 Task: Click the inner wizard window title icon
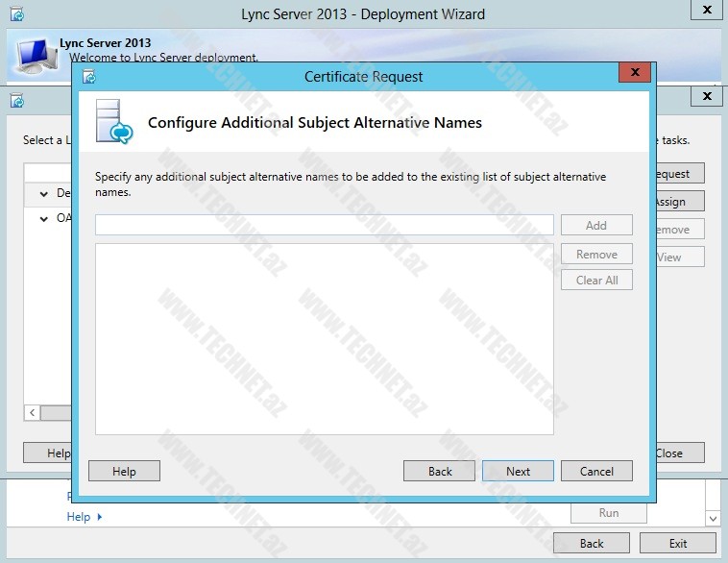coord(16,100)
